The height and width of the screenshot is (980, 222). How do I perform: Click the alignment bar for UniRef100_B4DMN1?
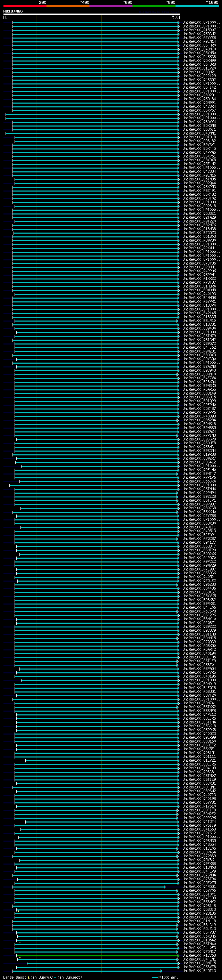pyautogui.click(x=92, y=133)
